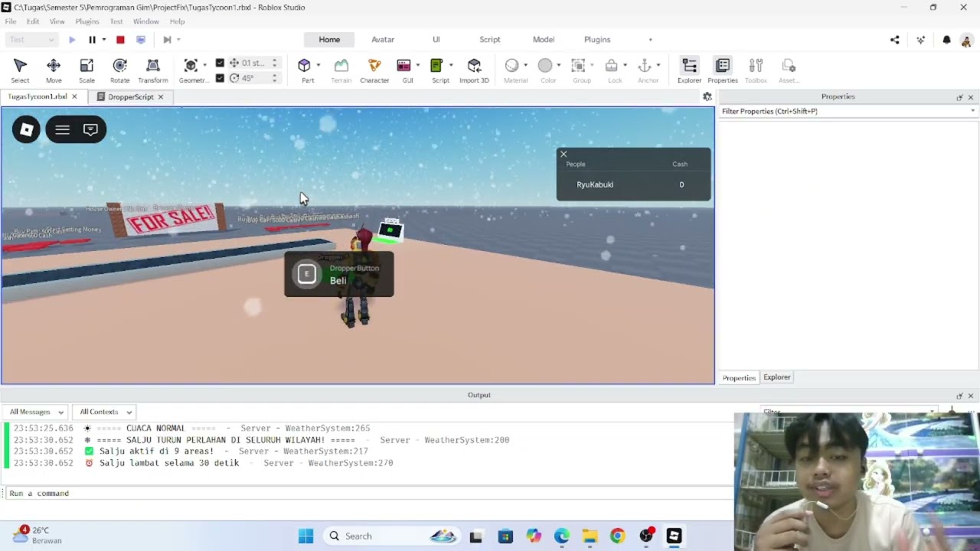Close the leaderboard with X

click(x=563, y=154)
